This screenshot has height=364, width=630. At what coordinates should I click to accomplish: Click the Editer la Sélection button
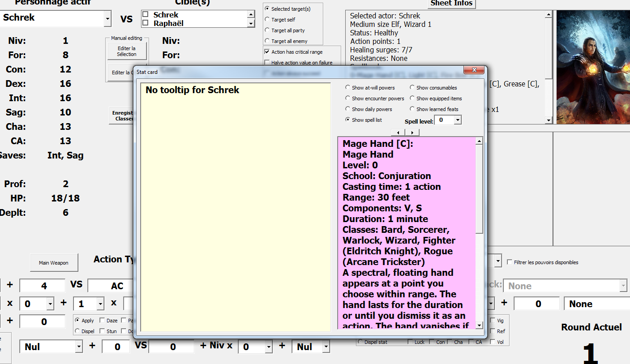point(127,51)
